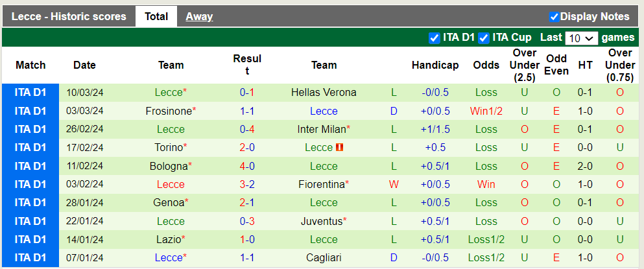Click the Bologna team name
The image size is (644, 269).
click(x=169, y=167)
